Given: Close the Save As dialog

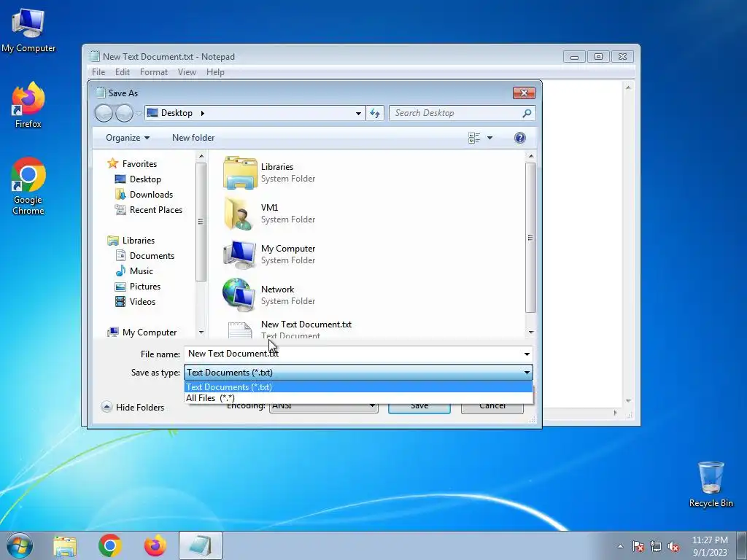Looking at the screenshot, I should (x=524, y=93).
